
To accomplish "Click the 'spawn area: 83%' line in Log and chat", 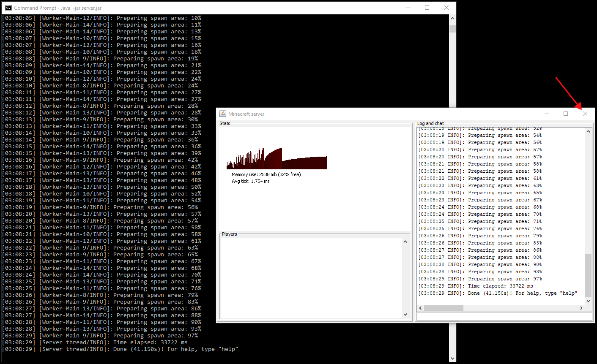I will tap(480, 243).
